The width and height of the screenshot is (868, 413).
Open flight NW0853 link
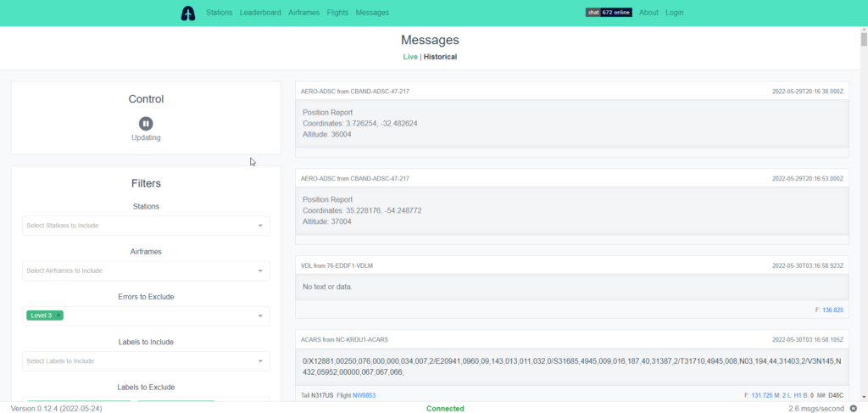[364, 395]
